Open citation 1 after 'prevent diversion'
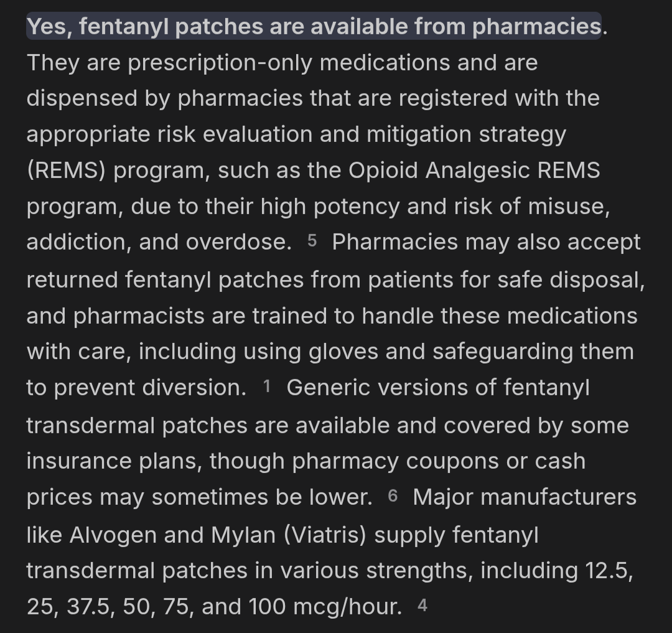The width and height of the screenshot is (672, 633). [x=267, y=387]
